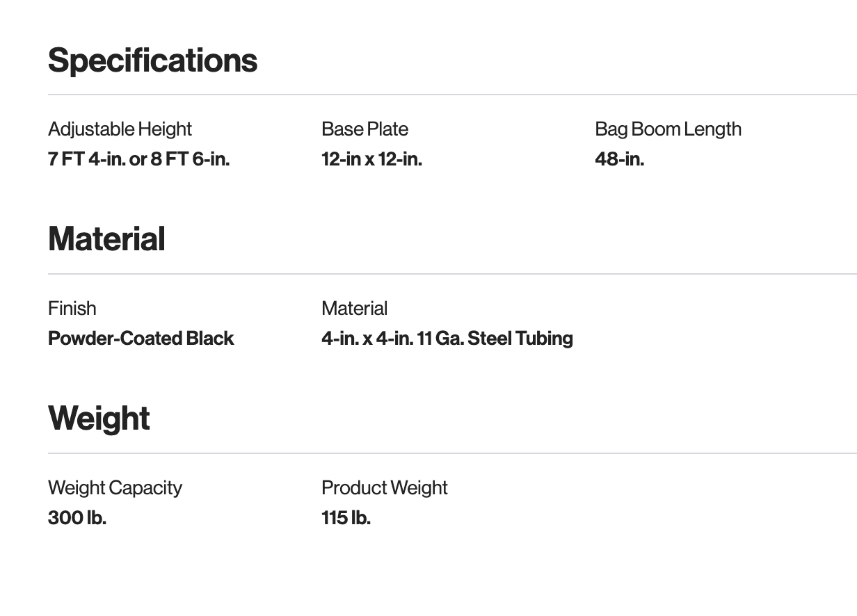Click the 115 lb. product weight value
Screen dimensions: 857x616
tap(346, 518)
